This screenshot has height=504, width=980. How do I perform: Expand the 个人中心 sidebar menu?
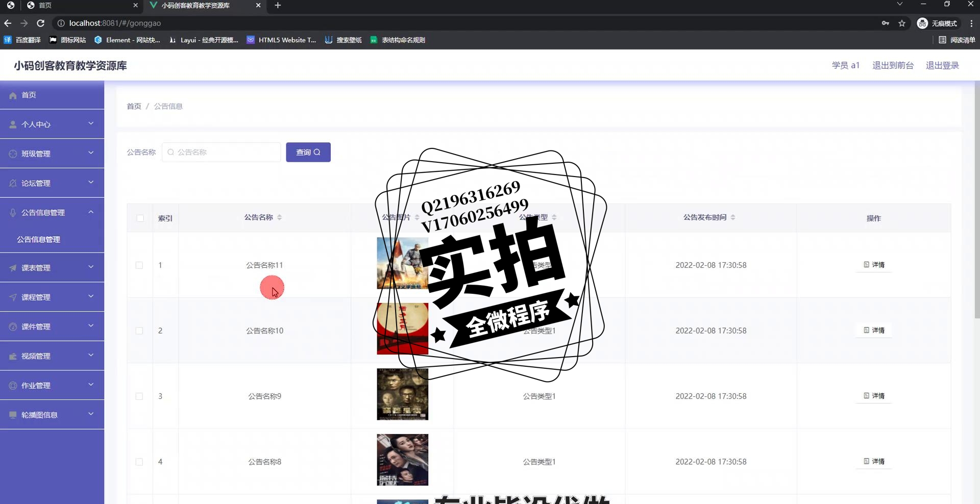[x=52, y=124]
